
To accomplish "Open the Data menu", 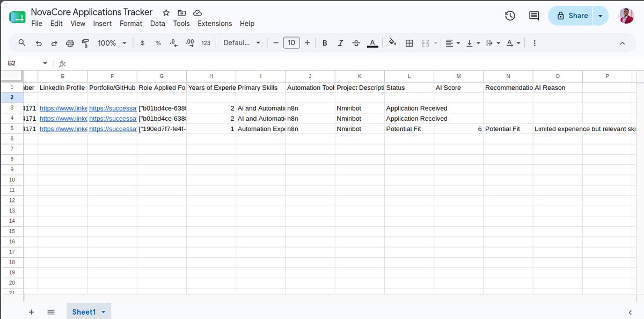I will [x=158, y=24].
